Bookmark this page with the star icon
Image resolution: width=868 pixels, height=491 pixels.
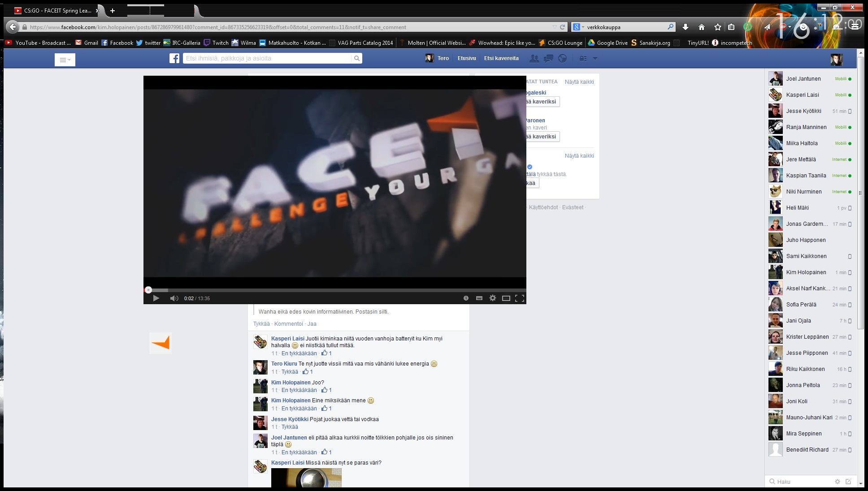pyautogui.click(x=718, y=27)
